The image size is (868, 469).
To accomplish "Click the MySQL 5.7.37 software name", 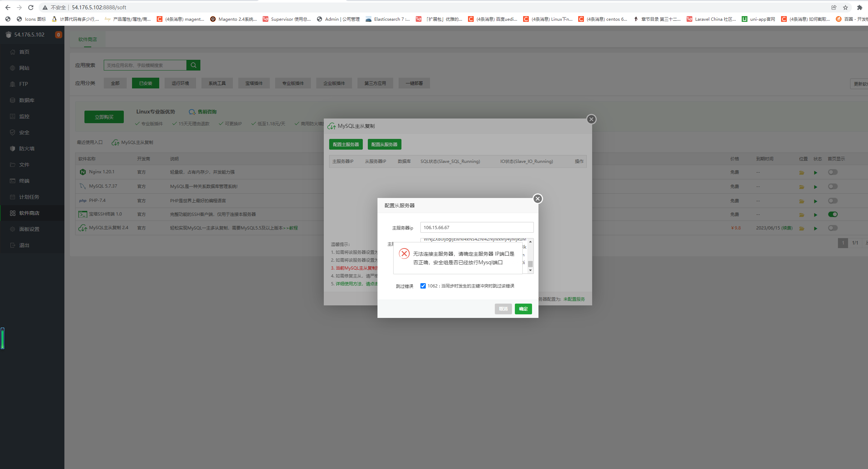I will click(x=103, y=186).
